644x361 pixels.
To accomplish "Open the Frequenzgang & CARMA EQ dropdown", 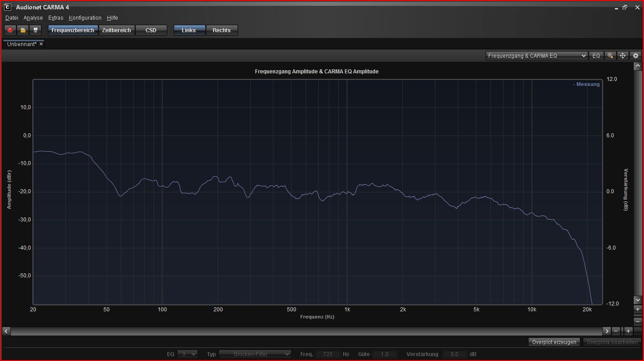I will pyautogui.click(x=537, y=56).
